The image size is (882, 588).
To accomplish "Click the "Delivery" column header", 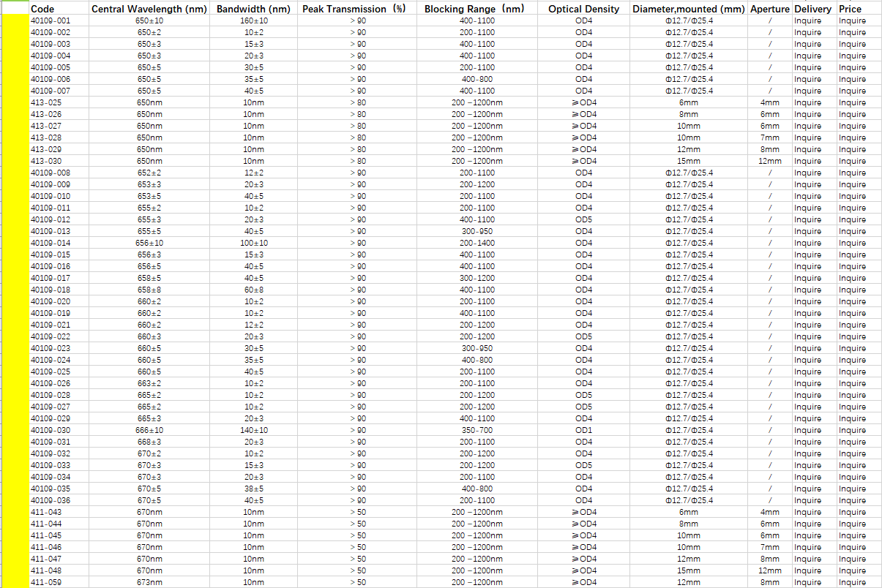I will [812, 10].
